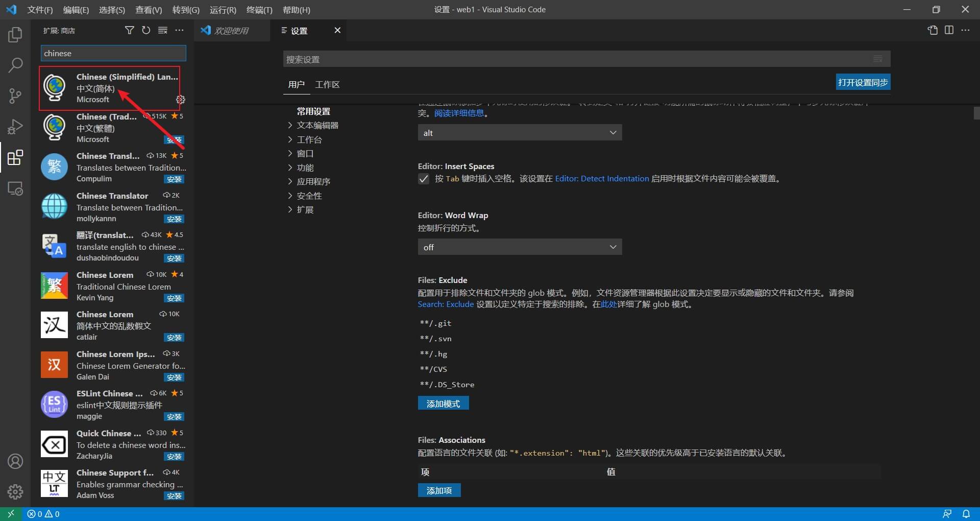Click the VS Code logo in the title bar
The width and height of the screenshot is (980, 521).
coord(11,10)
